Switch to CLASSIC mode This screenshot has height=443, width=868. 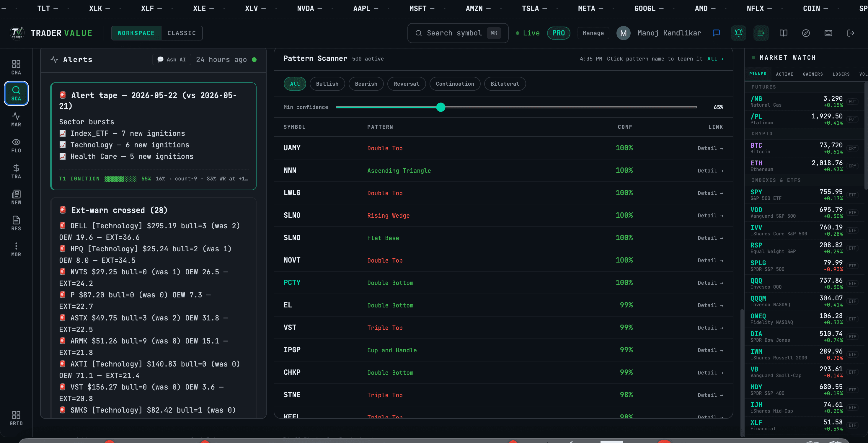182,33
